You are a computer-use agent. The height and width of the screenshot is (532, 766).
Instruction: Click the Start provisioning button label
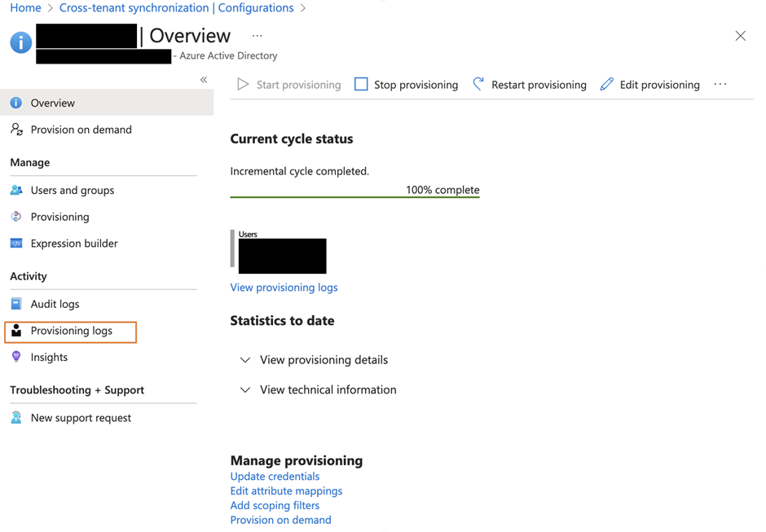(298, 85)
